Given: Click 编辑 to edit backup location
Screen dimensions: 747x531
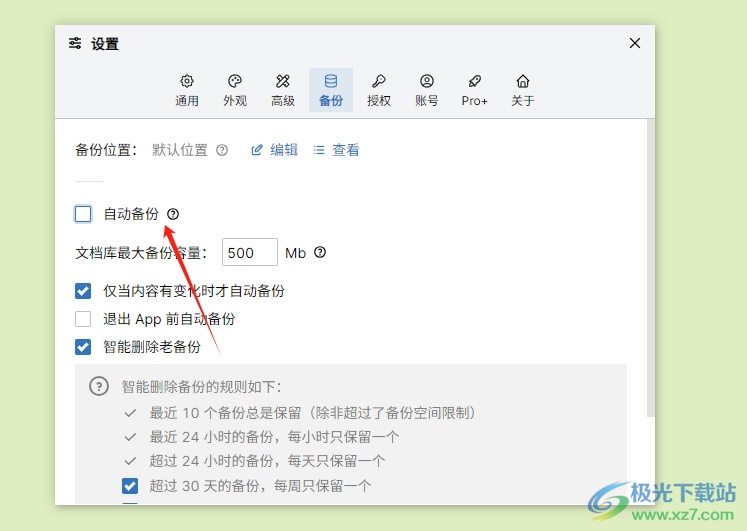Looking at the screenshot, I should coord(275,150).
